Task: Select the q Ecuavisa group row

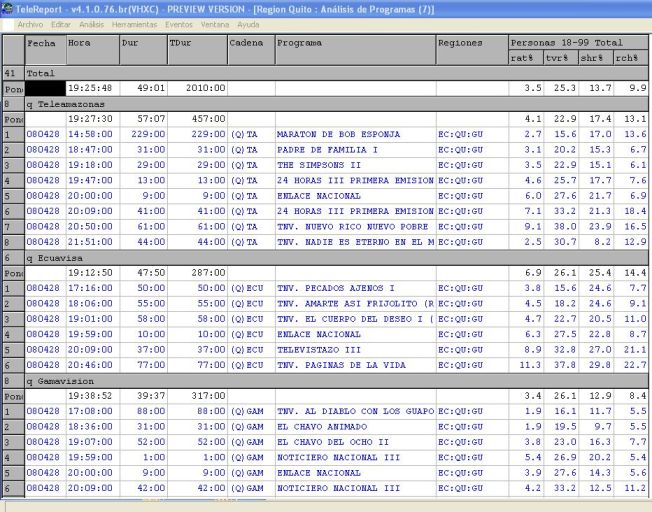Action: (326, 258)
